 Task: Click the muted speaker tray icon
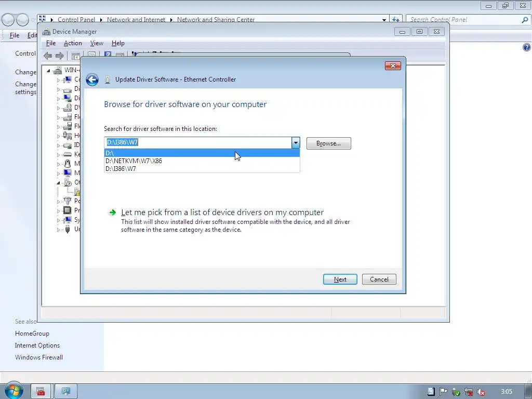coord(481,392)
